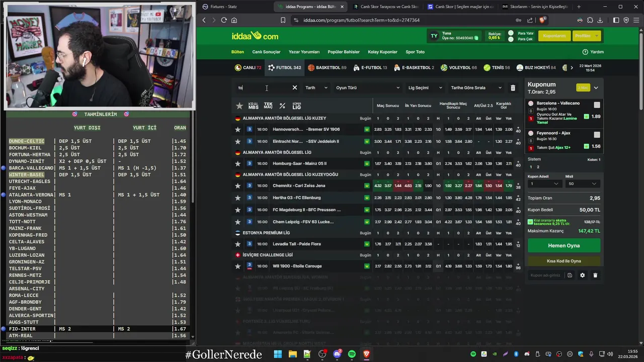Viewport: 644px width, 362px height.
Task: Select system option 2 under Sistem
Action: tap(538, 167)
